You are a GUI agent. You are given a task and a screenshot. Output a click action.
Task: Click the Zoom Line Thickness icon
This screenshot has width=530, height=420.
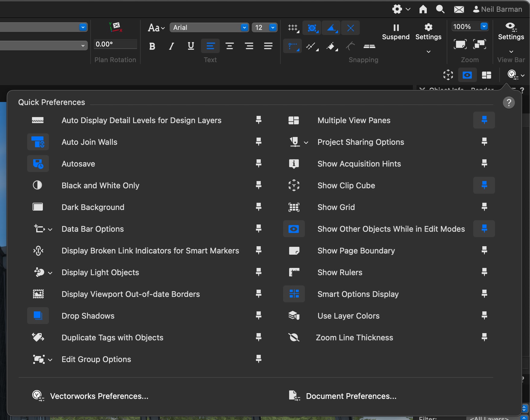[294, 337]
